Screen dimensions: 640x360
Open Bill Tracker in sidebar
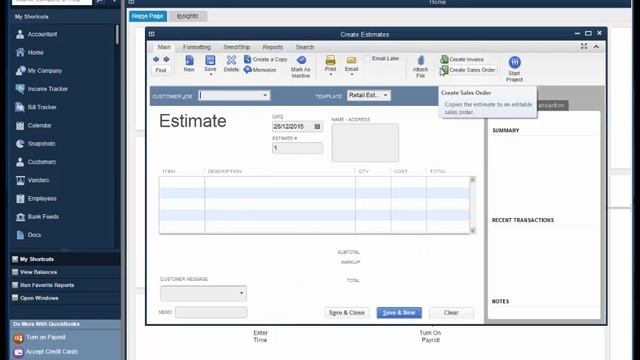tap(36, 107)
